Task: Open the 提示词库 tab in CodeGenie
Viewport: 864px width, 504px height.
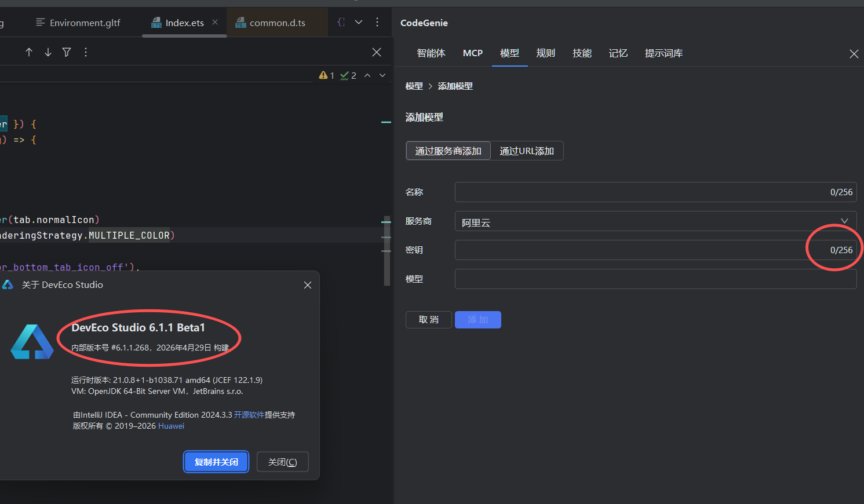Action: pyautogui.click(x=664, y=53)
